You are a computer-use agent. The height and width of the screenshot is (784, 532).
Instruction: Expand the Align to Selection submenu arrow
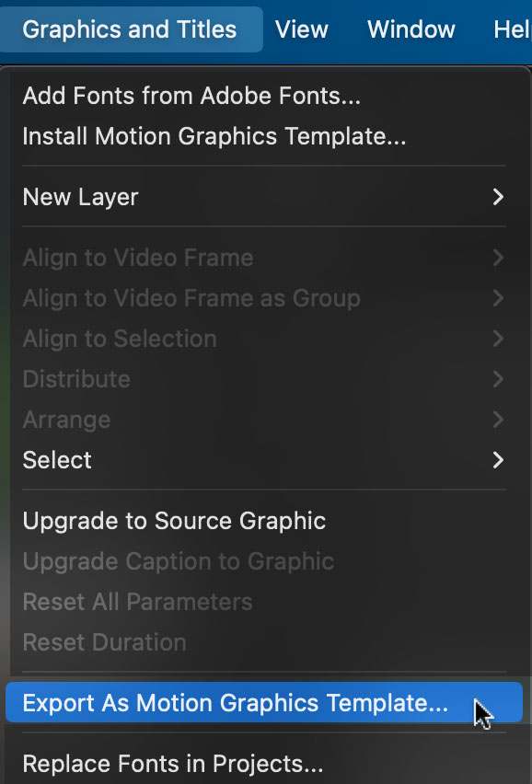point(498,339)
